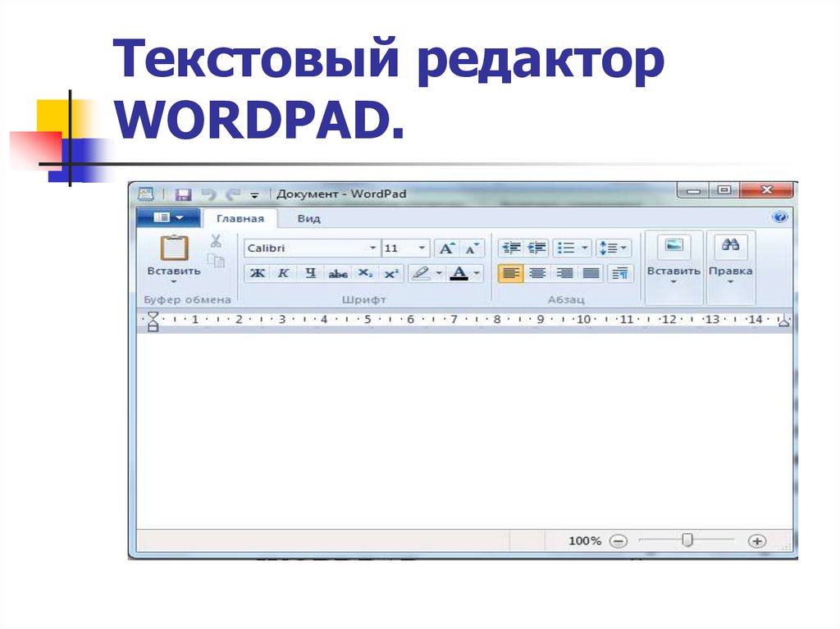Start a bulleted list with list icon
840x629 pixels.
click(566, 248)
